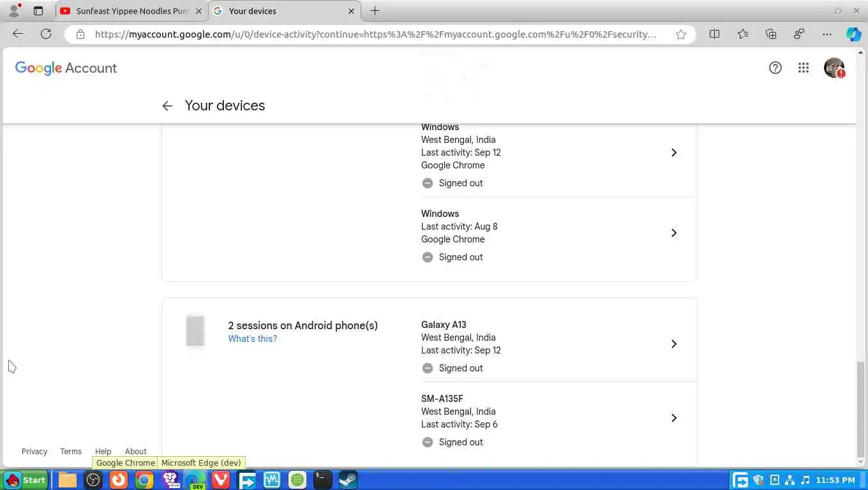Screen dimensions: 868x490
Task: Open system monitor taskbar icon
Action: click(272, 480)
